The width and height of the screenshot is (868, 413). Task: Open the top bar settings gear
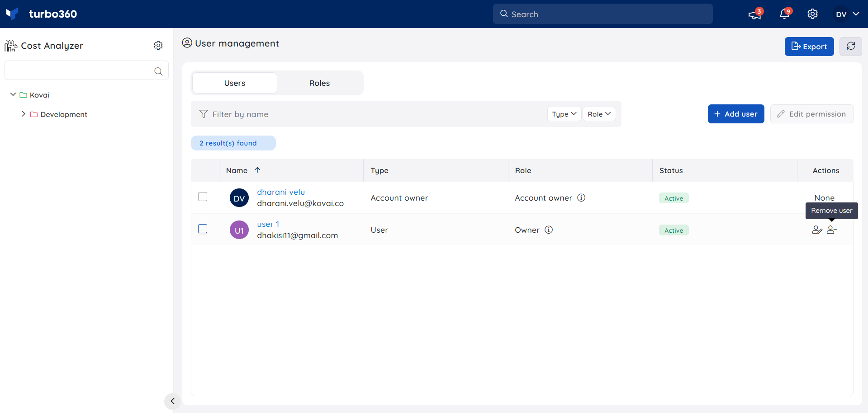pyautogui.click(x=812, y=14)
